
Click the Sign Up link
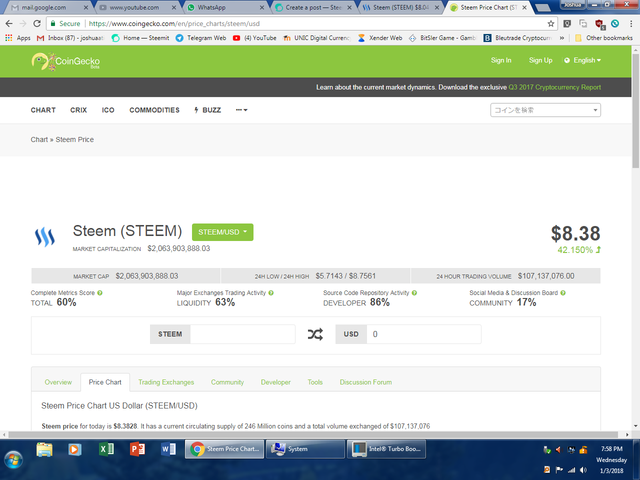coord(540,60)
